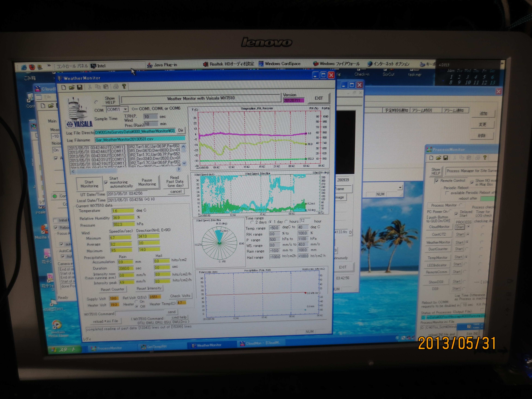Image resolution: width=532 pixels, height=399 pixels.
Task: Click log list up arrow
Action: coord(183,147)
